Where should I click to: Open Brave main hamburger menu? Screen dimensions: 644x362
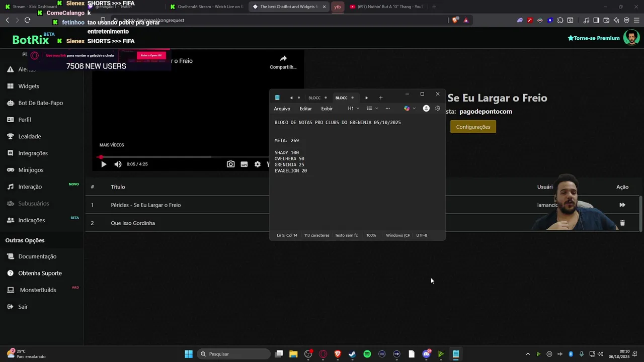point(636,20)
